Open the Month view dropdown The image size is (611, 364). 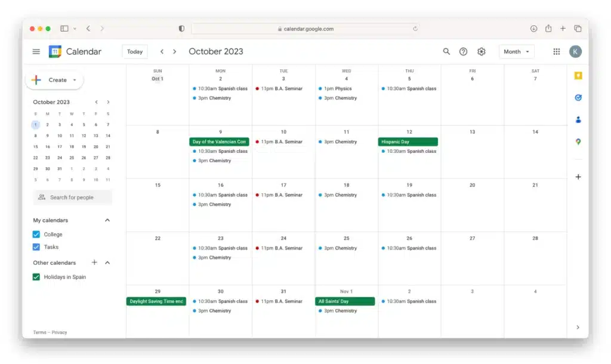click(516, 51)
